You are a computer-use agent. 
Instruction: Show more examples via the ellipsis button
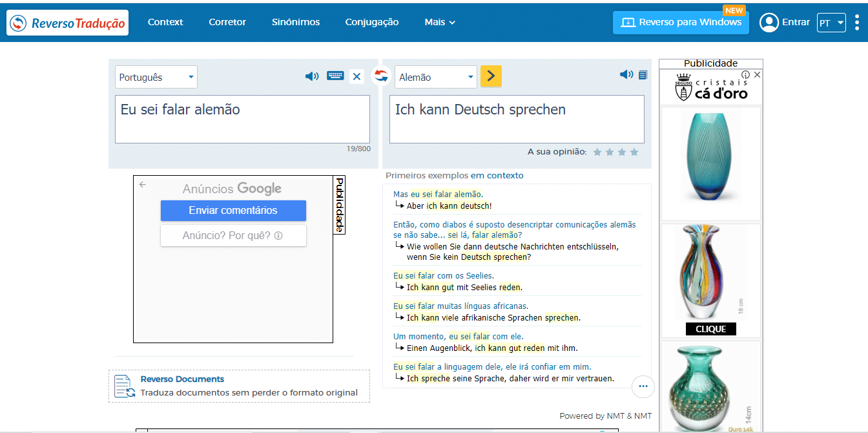(643, 386)
